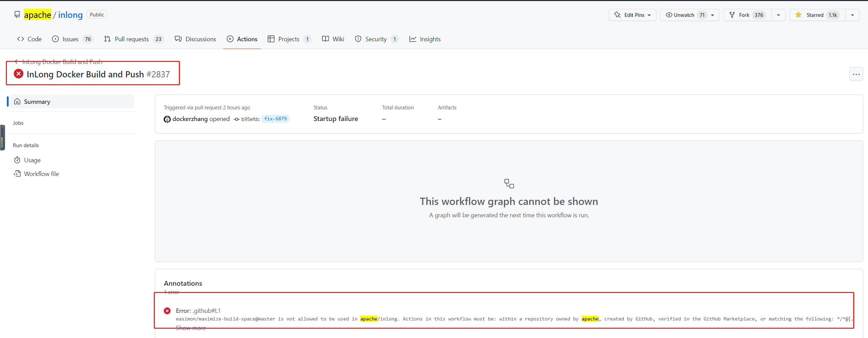Open the dockerzhang user profile link
868x338 pixels.
coord(190,119)
